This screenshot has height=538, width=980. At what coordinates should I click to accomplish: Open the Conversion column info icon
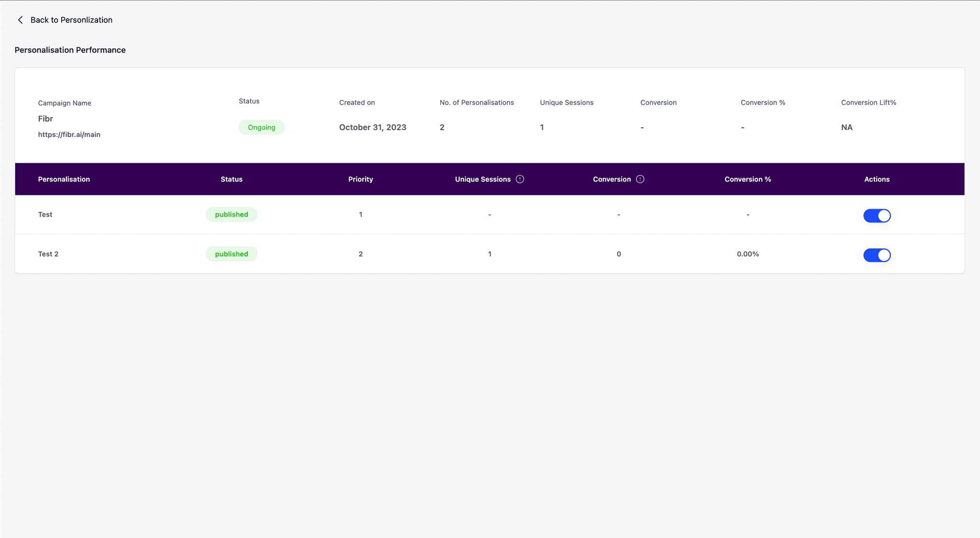click(640, 179)
